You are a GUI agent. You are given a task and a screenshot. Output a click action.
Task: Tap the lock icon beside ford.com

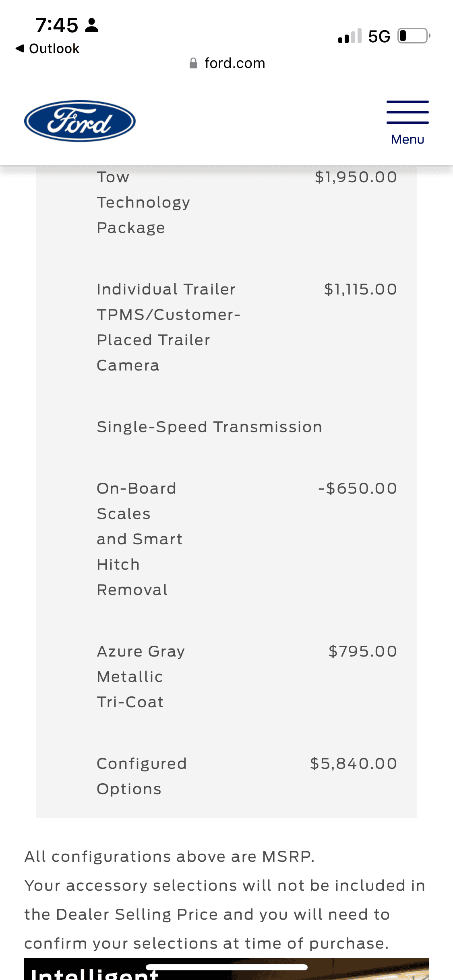(193, 63)
